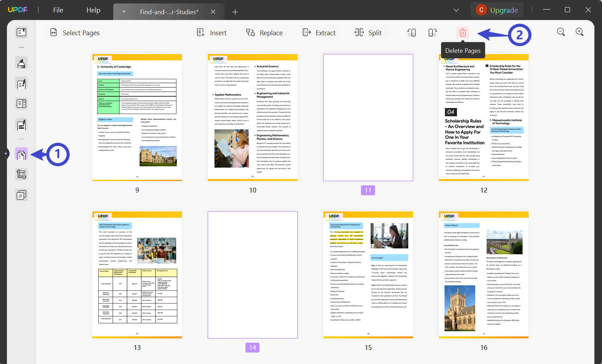The width and height of the screenshot is (602, 364).
Task: Select the Crop Pages tool
Action: pos(21,175)
